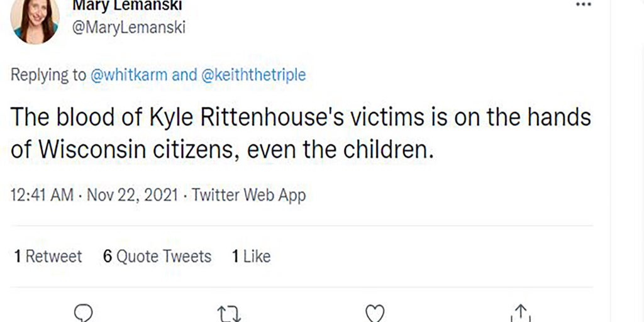Click the Reply speech bubble icon
644x322 pixels.
(x=84, y=313)
